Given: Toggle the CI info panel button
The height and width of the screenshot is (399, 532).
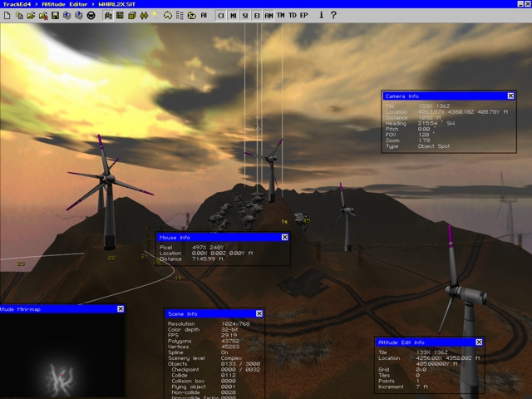Looking at the screenshot, I should (220, 15).
